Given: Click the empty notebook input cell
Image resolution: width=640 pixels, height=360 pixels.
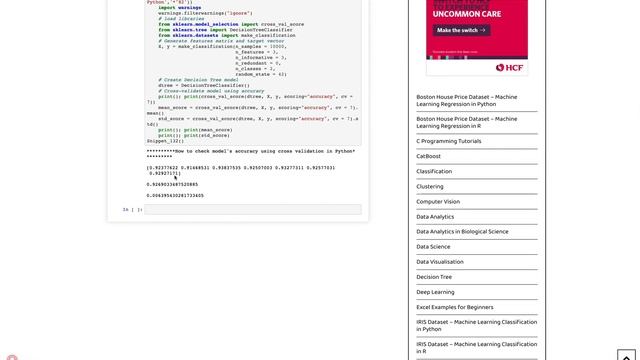Looking at the screenshot, I should coord(253,209).
